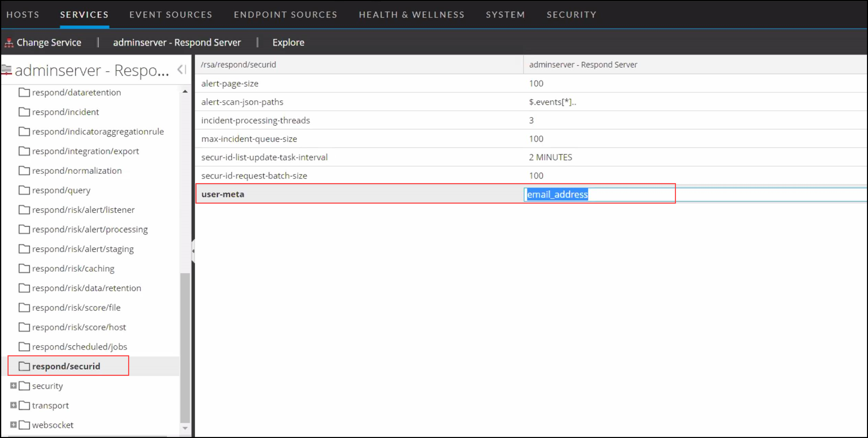868x438 pixels.
Task: Click the respond/risk/caching folder icon
Action: tap(24, 269)
